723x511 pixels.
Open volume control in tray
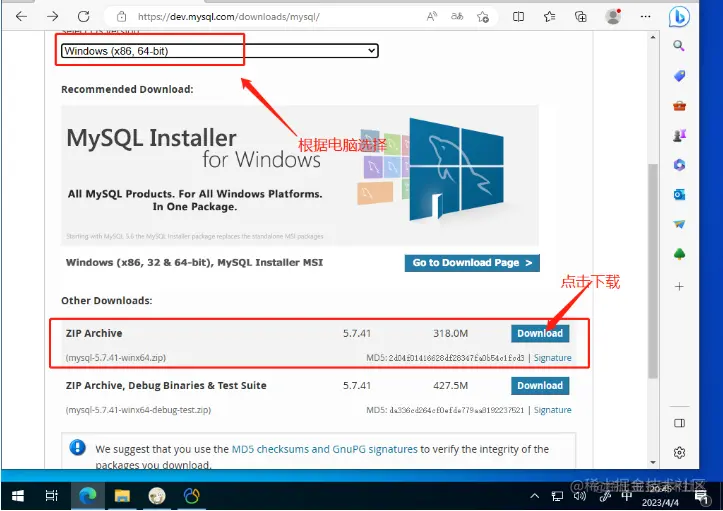click(x=580, y=496)
